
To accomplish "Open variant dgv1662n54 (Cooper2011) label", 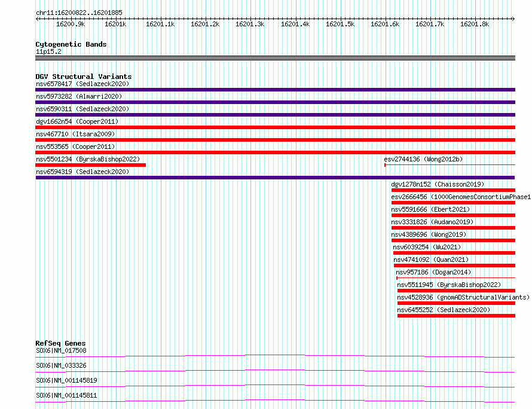I will coord(77,121).
